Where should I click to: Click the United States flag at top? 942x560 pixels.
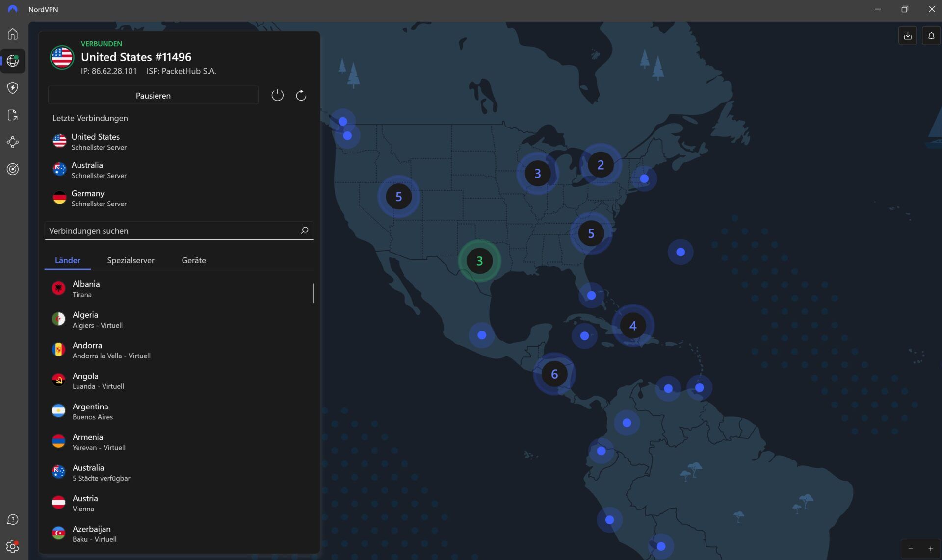coord(62,57)
